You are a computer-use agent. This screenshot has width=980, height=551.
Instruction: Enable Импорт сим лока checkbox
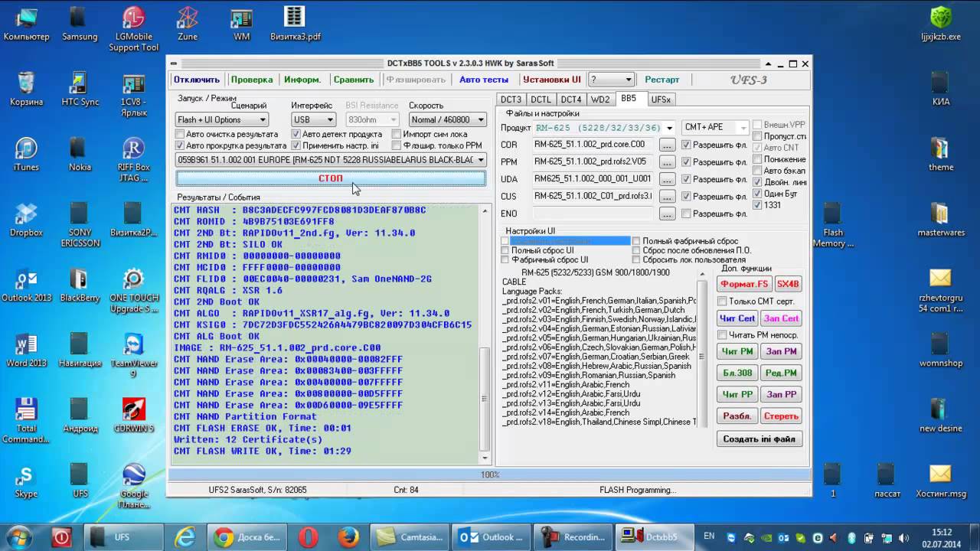click(396, 134)
